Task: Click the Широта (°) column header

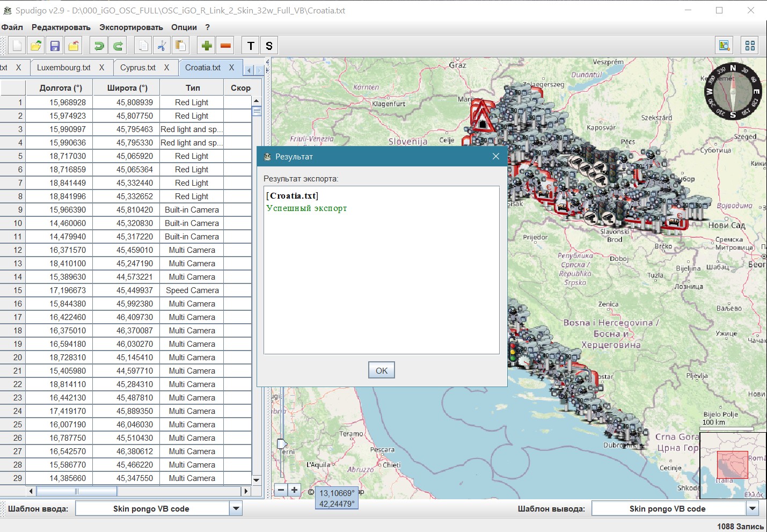Action: pyautogui.click(x=126, y=88)
